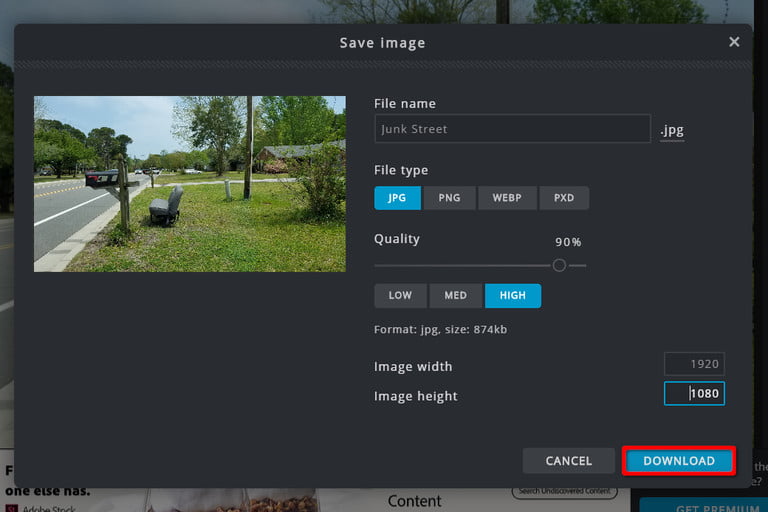This screenshot has width=768, height=512.
Task: Click the Quality slider handle
Action: (x=559, y=266)
